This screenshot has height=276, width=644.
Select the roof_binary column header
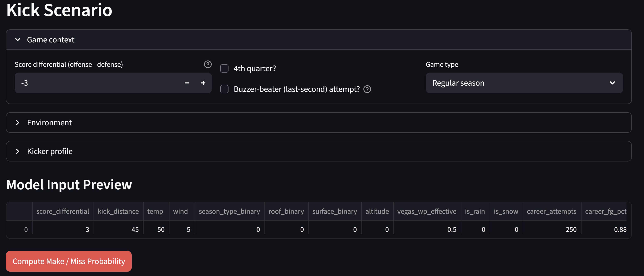pyautogui.click(x=286, y=211)
